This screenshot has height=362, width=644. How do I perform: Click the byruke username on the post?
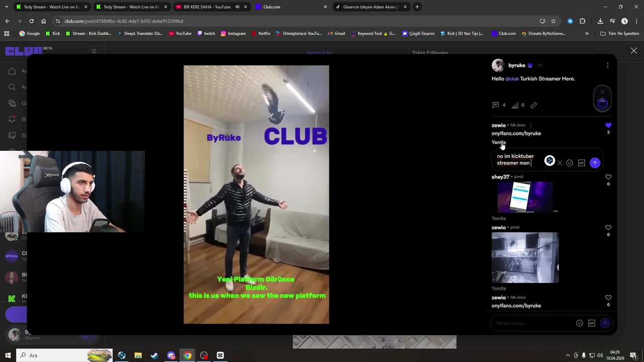[x=517, y=65]
